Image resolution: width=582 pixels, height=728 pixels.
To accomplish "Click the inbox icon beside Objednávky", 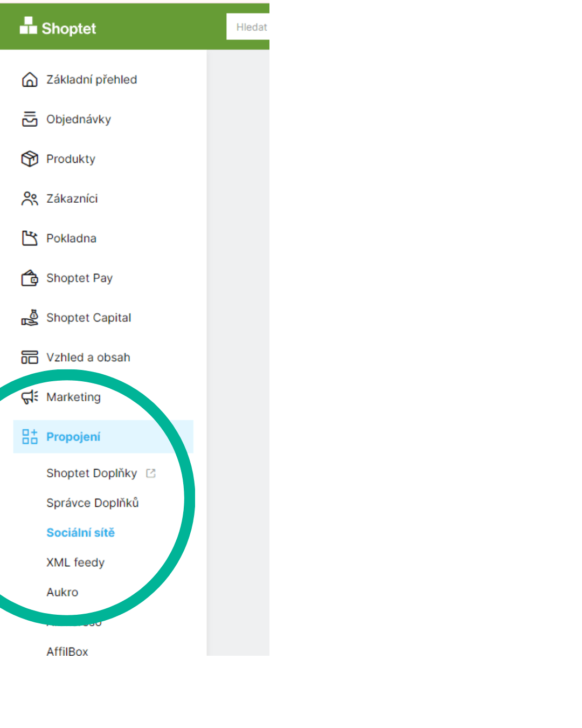I will tap(30, 119).
